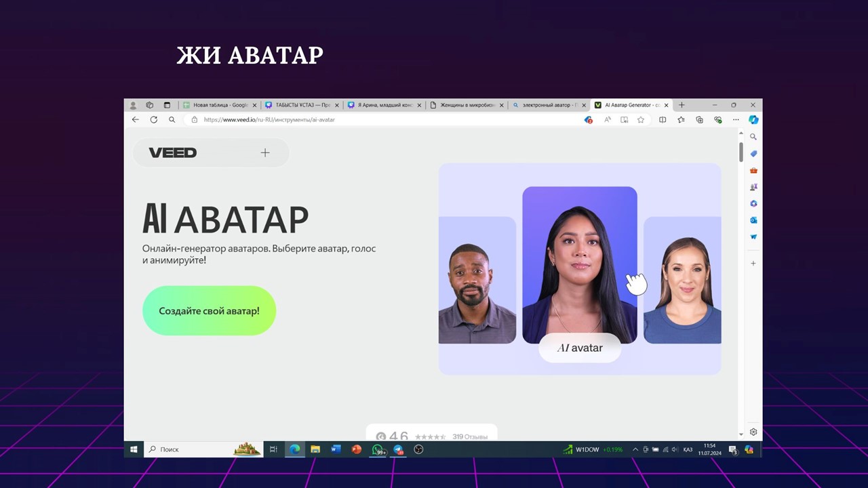Open Telegram on taskbar
The height and width of the screenshot is (488, 868).
point(399,449)
